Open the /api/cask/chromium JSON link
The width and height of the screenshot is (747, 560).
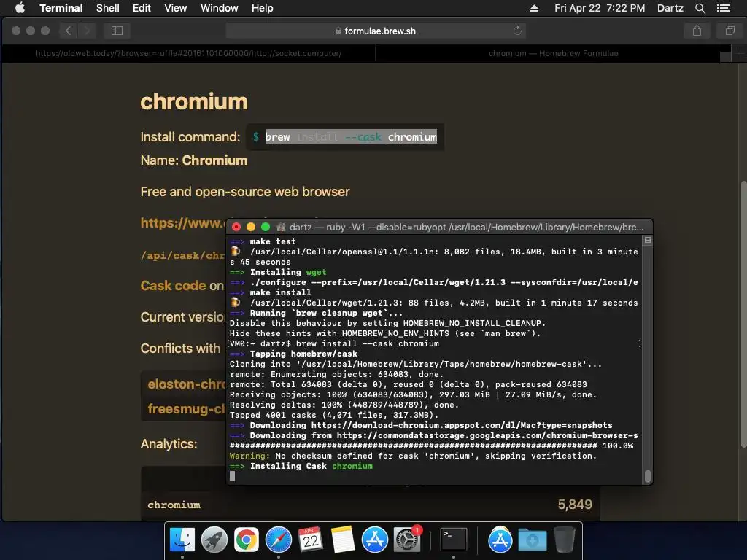tap(183, 255)
